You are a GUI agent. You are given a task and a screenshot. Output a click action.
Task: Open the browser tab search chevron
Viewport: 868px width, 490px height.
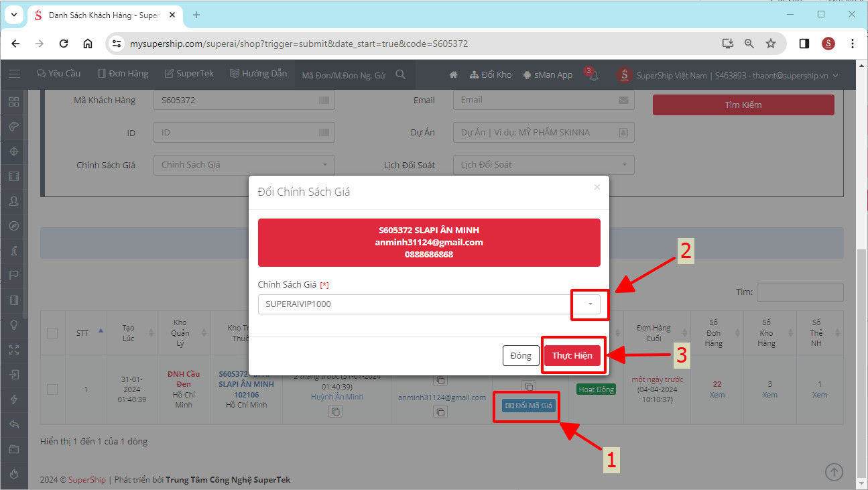pyautogui.click(x=13, y=14)
